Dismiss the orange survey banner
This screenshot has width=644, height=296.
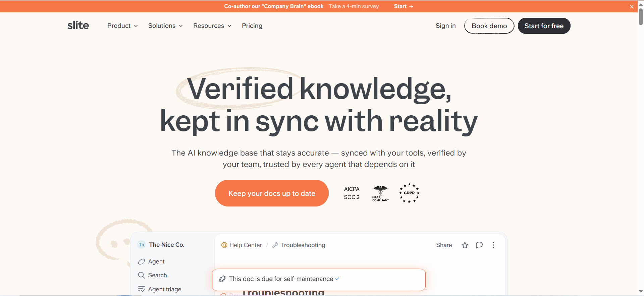[632, 6]
